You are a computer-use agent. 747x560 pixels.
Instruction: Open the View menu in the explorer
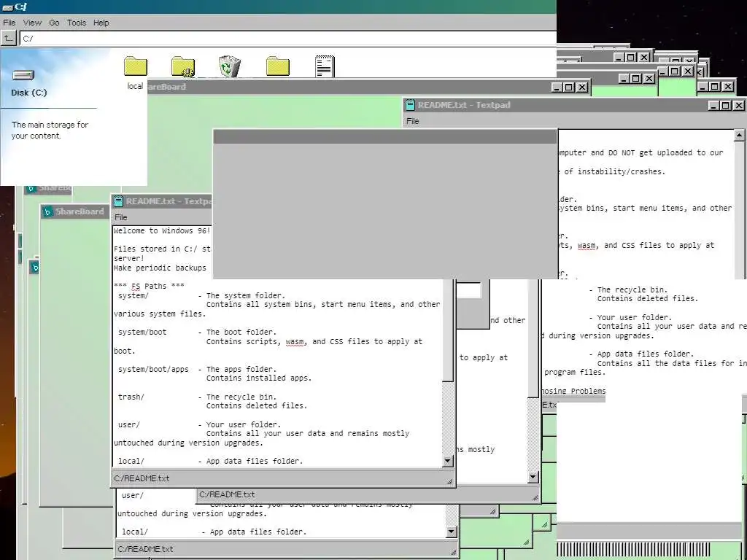[32, 23]
